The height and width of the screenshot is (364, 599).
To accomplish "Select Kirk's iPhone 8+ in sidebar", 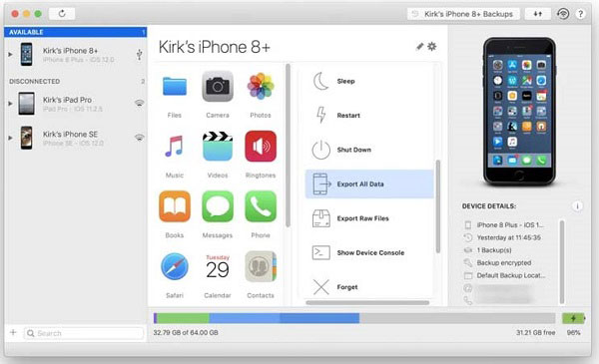I will tap(75, 55).
